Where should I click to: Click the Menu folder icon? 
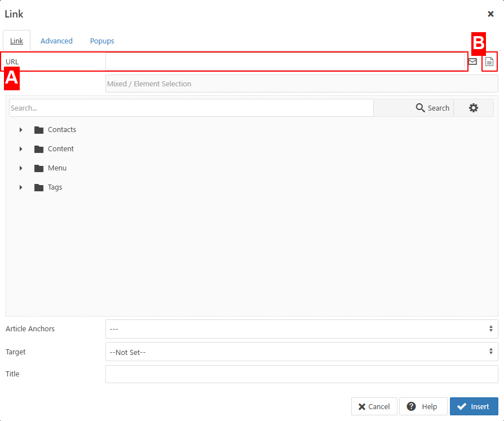pos(38,168)
